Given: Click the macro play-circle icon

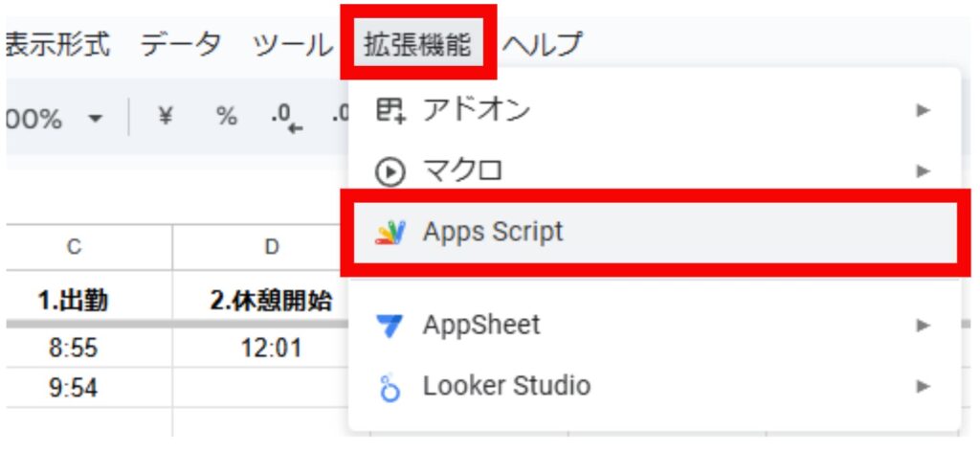Looking at the screenshot, I should click(x=390, y=172).
